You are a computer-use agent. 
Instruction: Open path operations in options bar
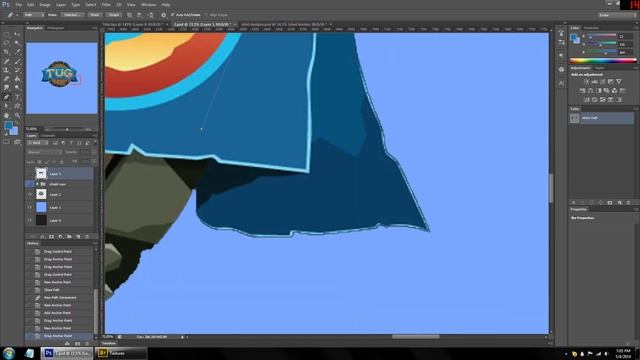130,15
